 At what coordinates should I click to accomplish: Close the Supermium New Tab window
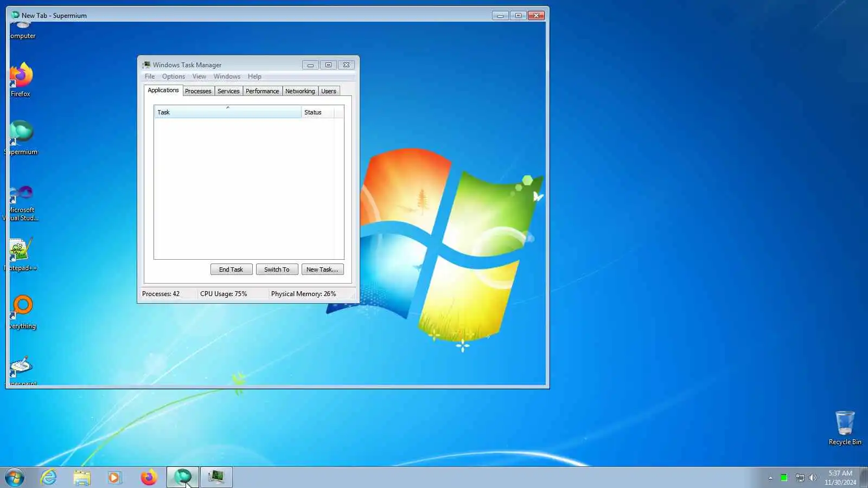[x=536, y=16]
